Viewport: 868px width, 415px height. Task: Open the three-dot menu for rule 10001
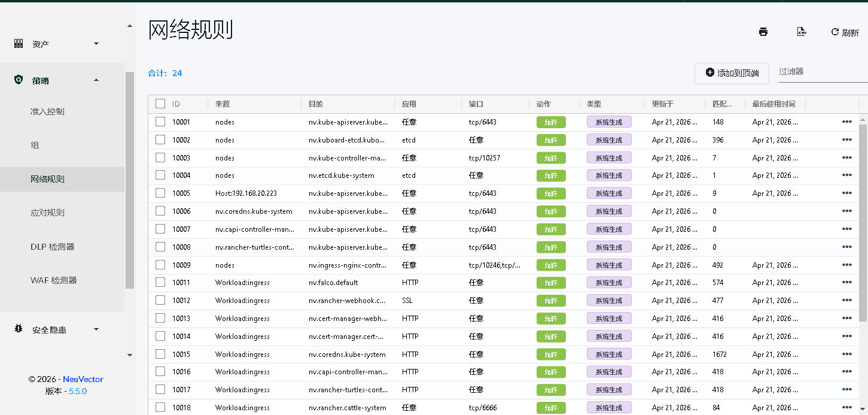click(x=846, y=122)
